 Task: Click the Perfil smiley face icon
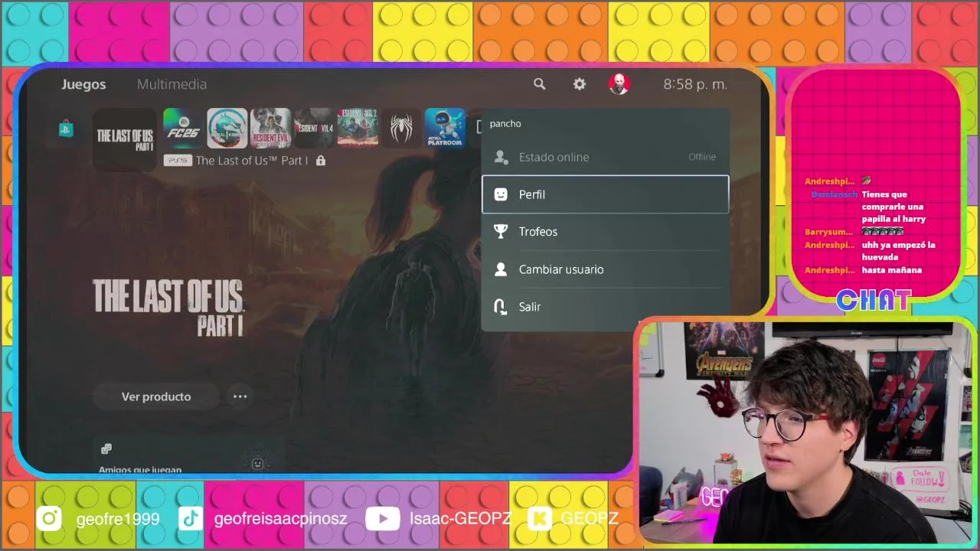point(501,194)
